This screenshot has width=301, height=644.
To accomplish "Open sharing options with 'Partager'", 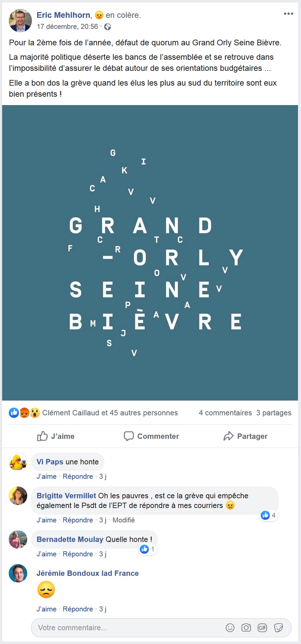I will coord(245,436).
